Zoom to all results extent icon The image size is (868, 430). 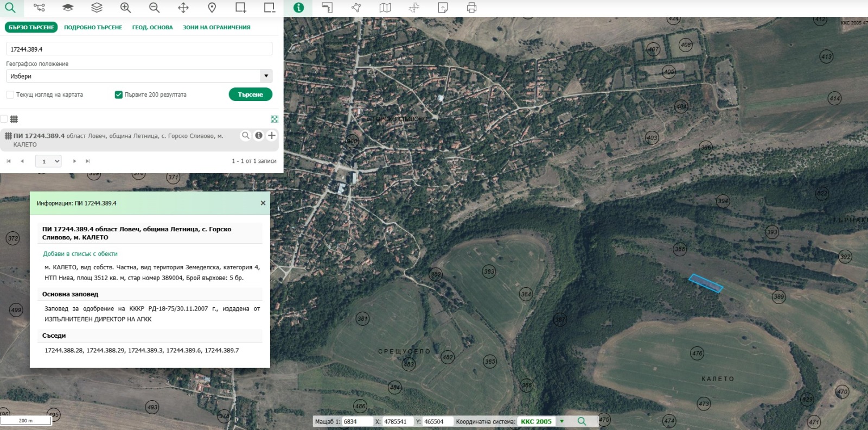coord(275,119)
